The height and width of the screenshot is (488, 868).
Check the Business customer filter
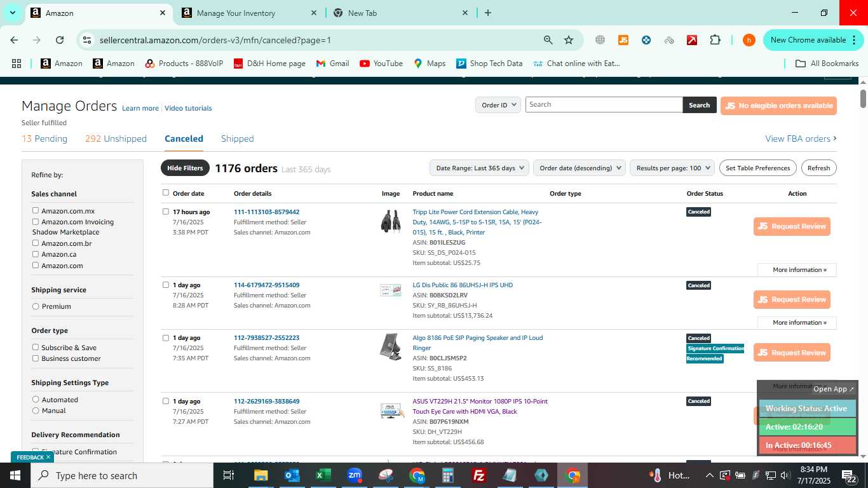tap(36, 358)
